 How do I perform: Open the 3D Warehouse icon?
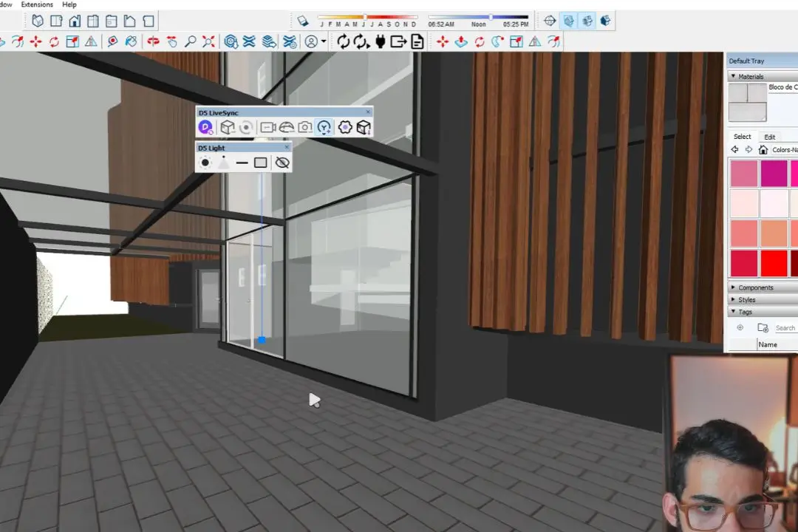click(x=231, y=41)
